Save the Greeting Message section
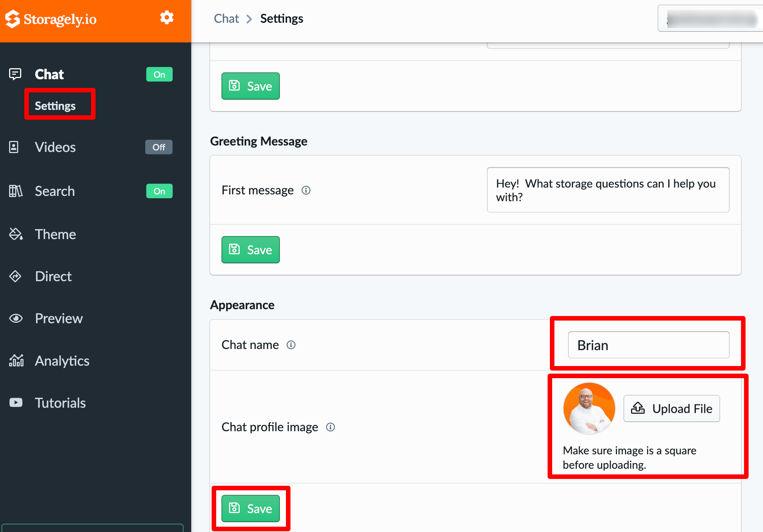The height and width of the screenshot is (532, 763). coord(251,250)
